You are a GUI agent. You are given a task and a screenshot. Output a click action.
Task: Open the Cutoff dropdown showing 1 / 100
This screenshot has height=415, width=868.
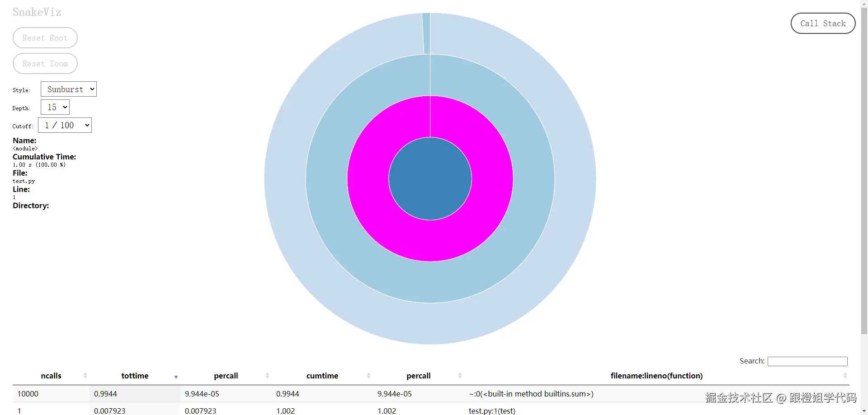pyautogui.click(x=65, y=126)
